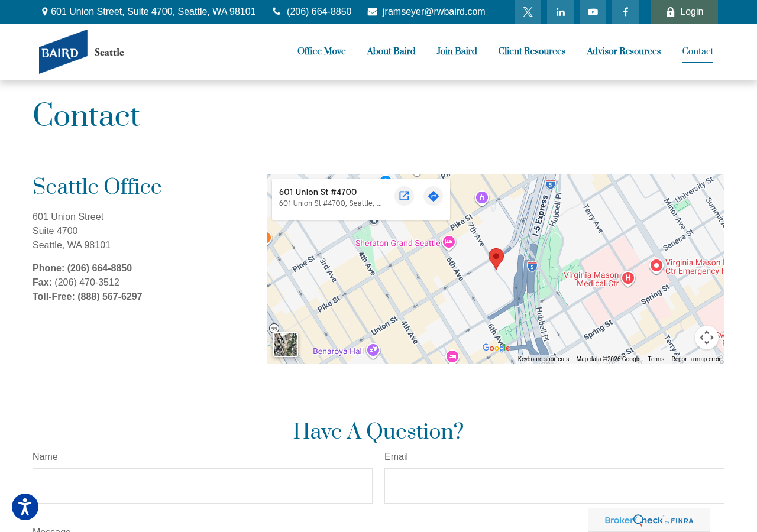Click the map camera controls button
757x532 pixels.
tap(707, 338)
